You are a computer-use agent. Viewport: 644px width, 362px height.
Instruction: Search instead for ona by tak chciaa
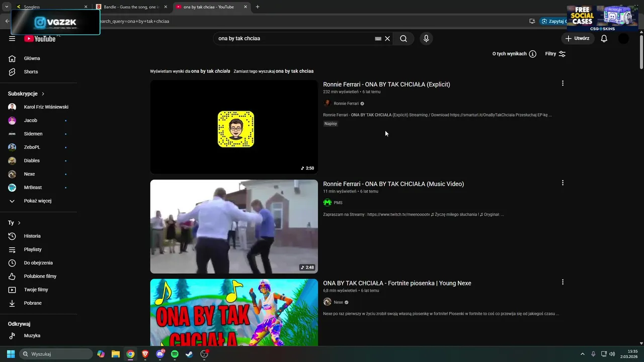294,71
